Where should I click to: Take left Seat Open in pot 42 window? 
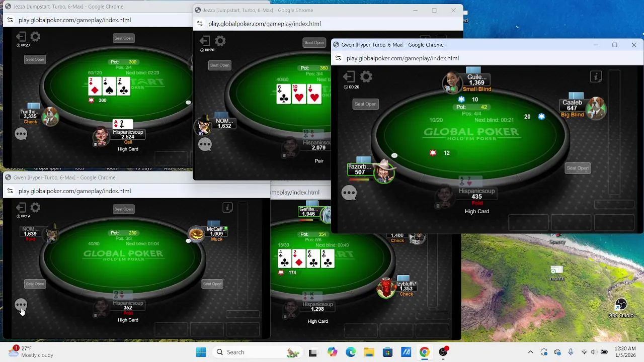click(366, 104)
